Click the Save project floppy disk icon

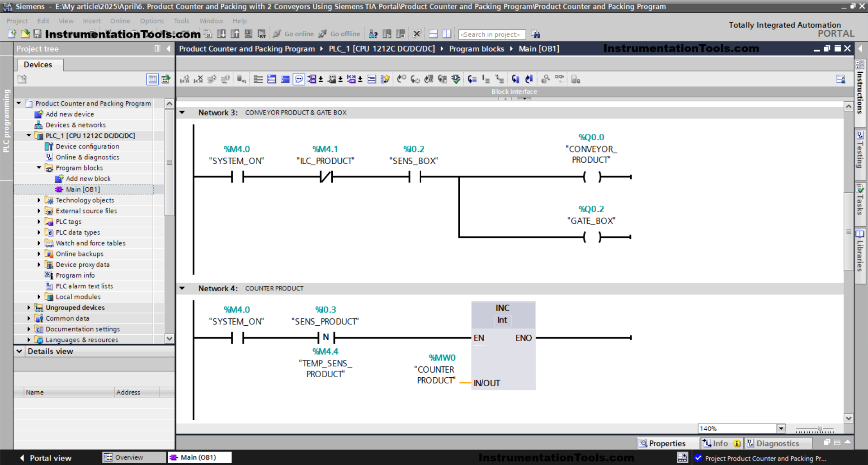point(38,34)
